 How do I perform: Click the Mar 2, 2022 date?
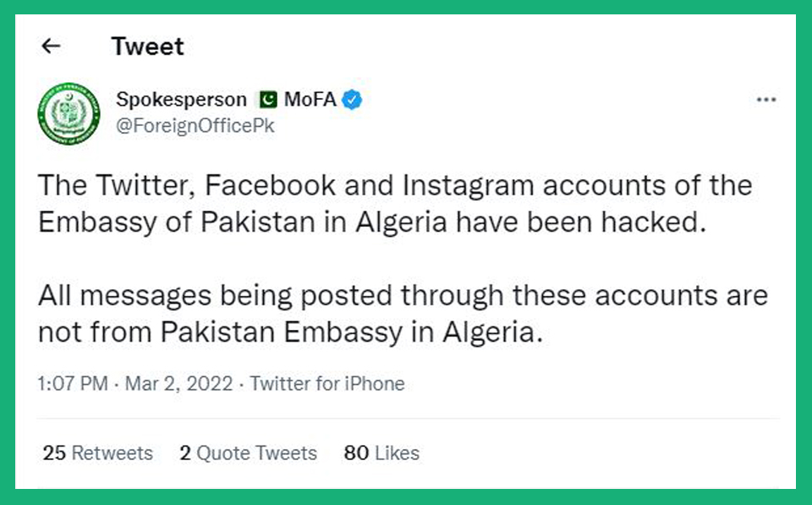(x=178, y=384)
